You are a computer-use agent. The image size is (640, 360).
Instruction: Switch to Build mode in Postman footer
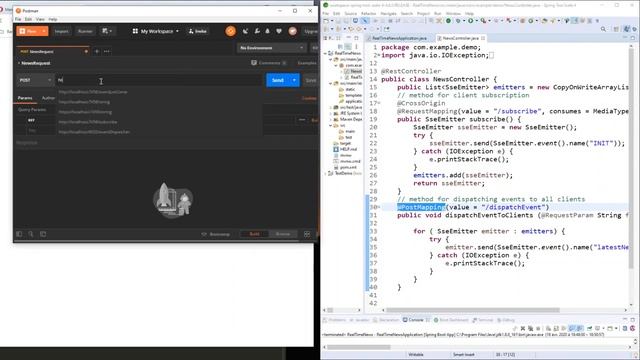coord(254,234)
